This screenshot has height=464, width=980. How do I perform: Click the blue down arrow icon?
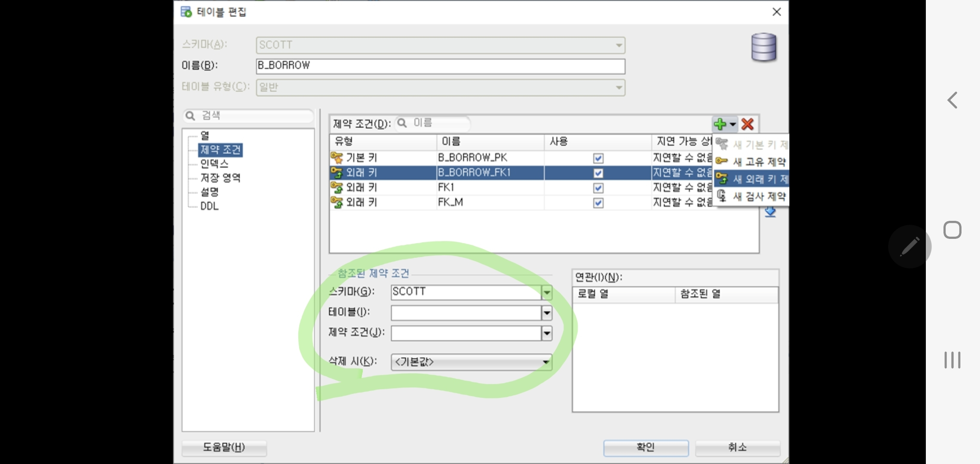(770, 212)
